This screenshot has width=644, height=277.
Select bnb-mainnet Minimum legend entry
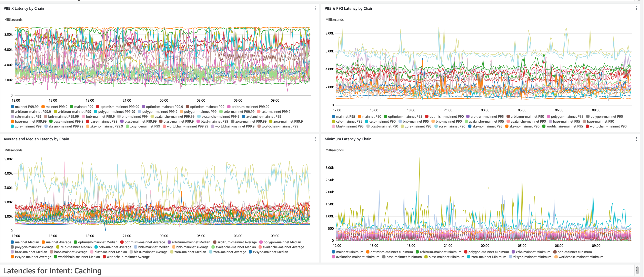(573, 252)
